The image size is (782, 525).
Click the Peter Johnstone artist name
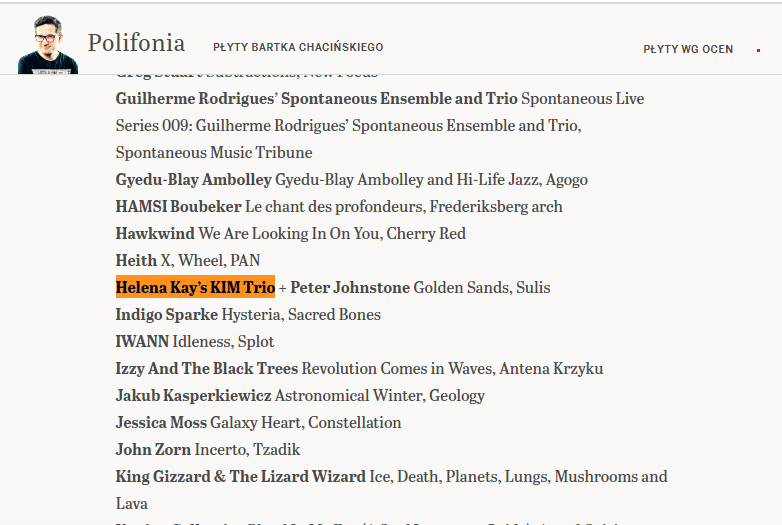coord(350,288)
